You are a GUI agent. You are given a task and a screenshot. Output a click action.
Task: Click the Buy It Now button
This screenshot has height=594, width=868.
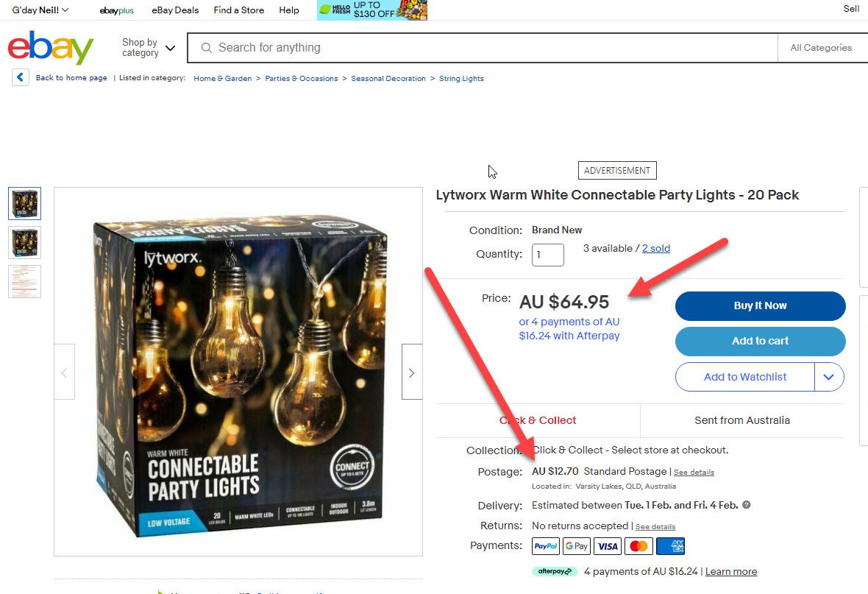pyautogui.click(x=760, y=306)
